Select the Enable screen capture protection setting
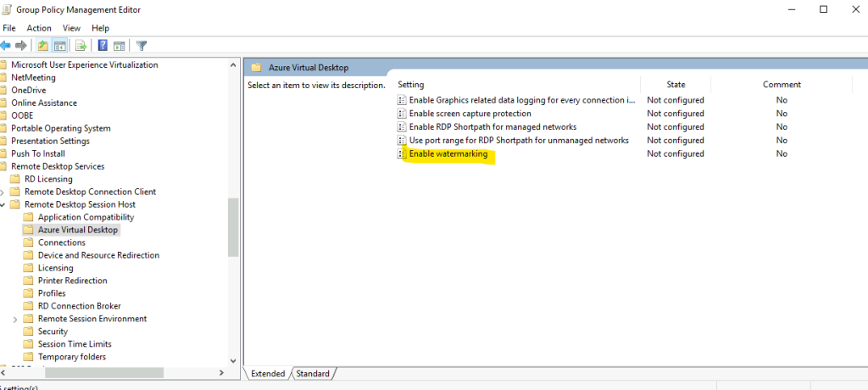The width and height of the screenshot is (868, 390). coord(470,113)
